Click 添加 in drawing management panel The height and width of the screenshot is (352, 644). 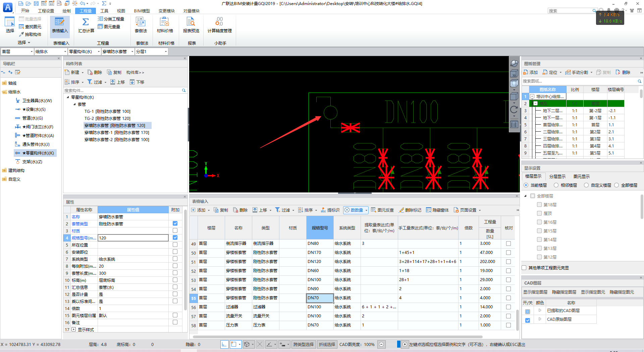(531, 72)
